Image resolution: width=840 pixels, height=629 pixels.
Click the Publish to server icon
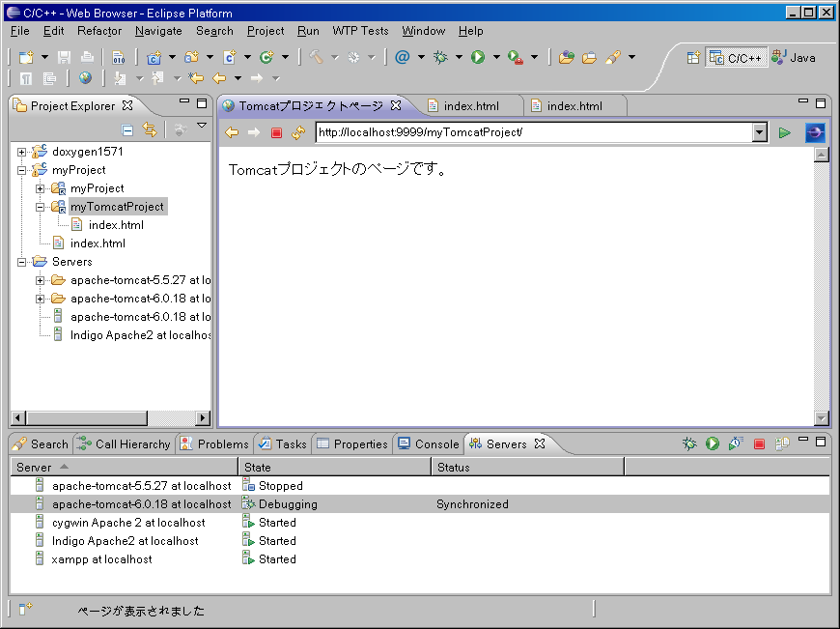782,443
